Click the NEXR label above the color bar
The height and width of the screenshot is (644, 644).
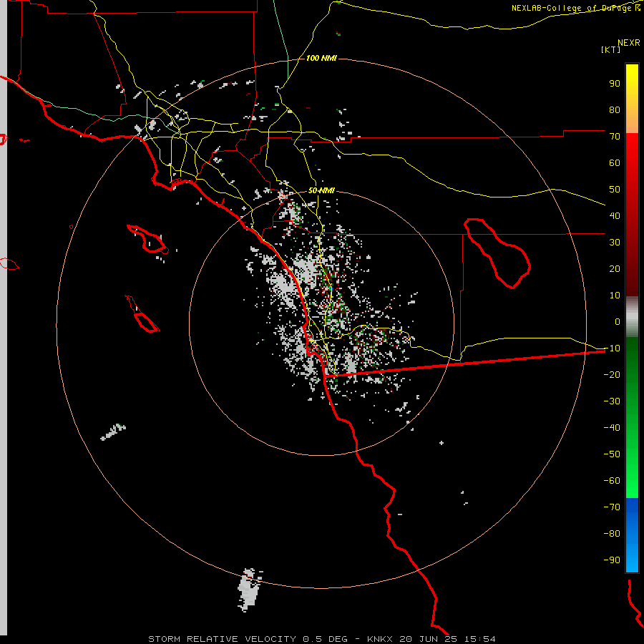(x=629, y=43)
